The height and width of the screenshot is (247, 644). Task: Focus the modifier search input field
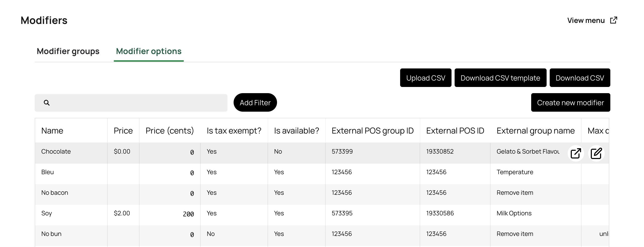pos(139,103)
